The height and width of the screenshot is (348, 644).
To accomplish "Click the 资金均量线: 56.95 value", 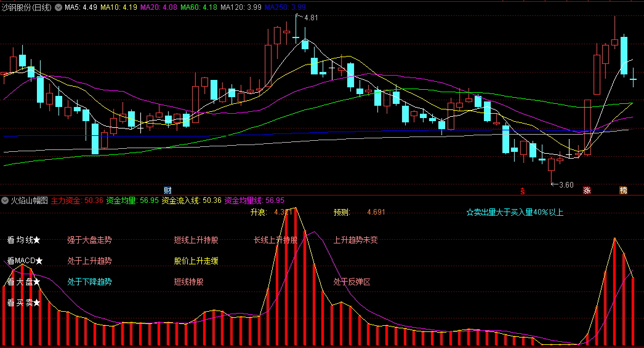I will pos(254,200).
